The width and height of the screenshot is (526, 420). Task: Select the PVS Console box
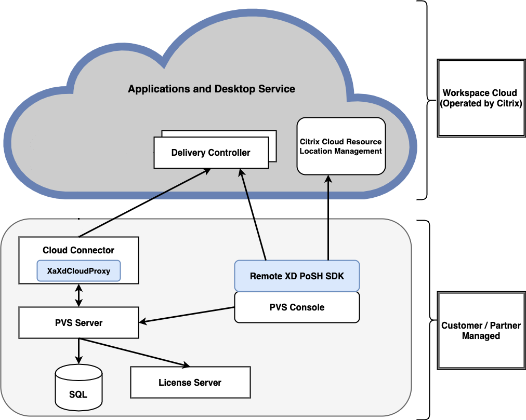coord(297,307)
